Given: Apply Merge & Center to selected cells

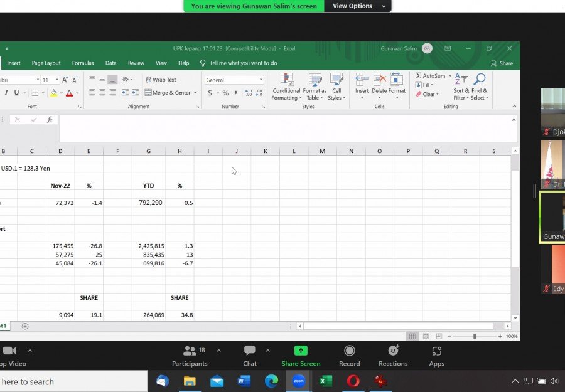Looking at the screenshot, I should [x=171, y=93].
